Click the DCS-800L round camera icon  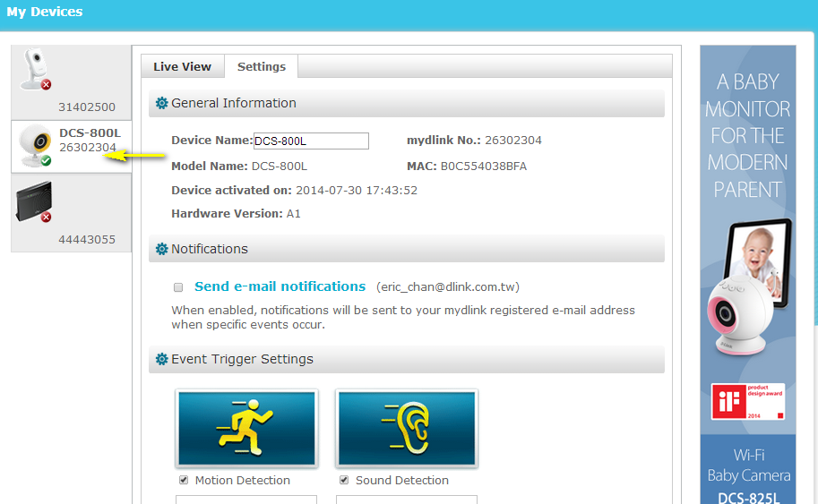pos(35,145)
